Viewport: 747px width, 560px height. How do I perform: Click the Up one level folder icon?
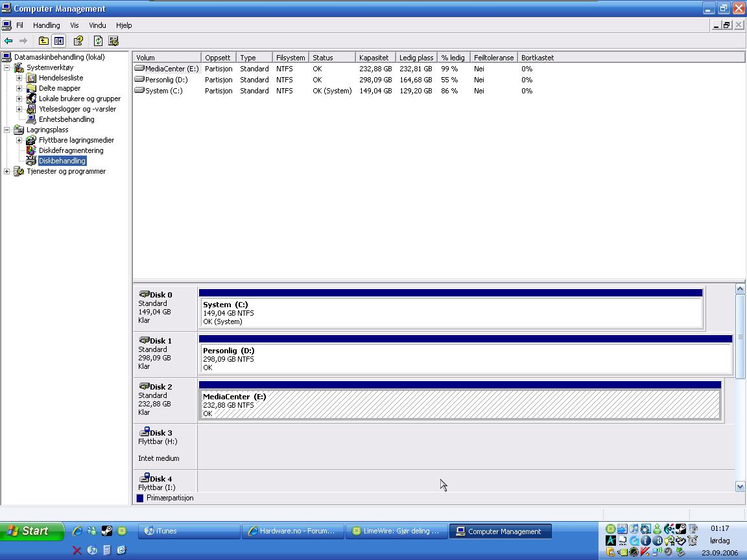click(43, 41)
